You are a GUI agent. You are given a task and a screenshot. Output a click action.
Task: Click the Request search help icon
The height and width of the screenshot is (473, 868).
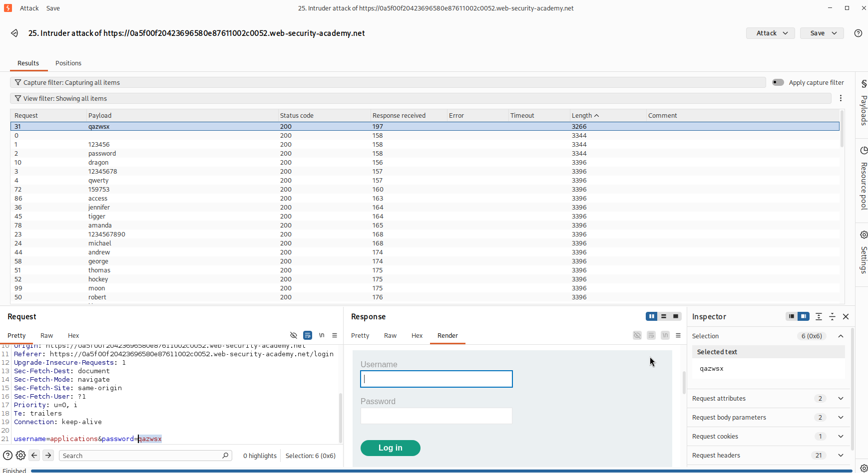click(x=7, y=455)
